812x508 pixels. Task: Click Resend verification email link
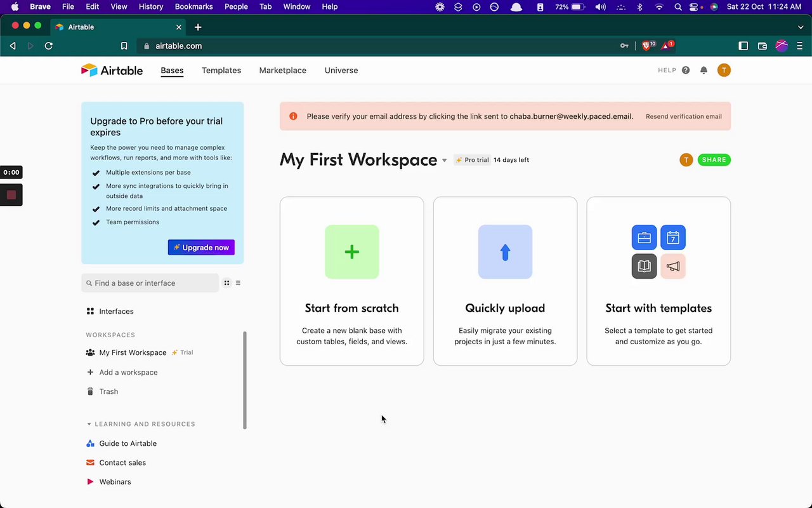tap(684, 116)
